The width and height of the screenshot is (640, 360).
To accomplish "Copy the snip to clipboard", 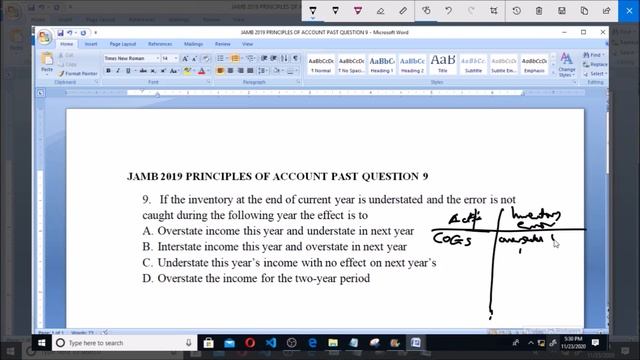I will point(584,11).
